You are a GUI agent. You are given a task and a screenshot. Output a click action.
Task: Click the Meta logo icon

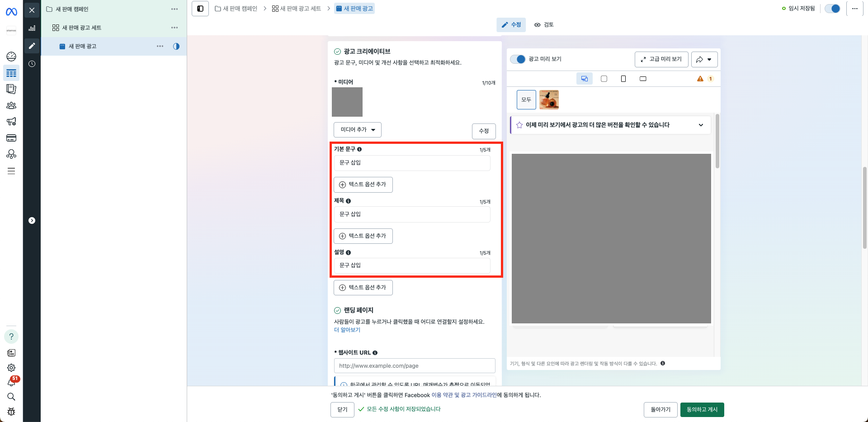click(x=11, y=12)
